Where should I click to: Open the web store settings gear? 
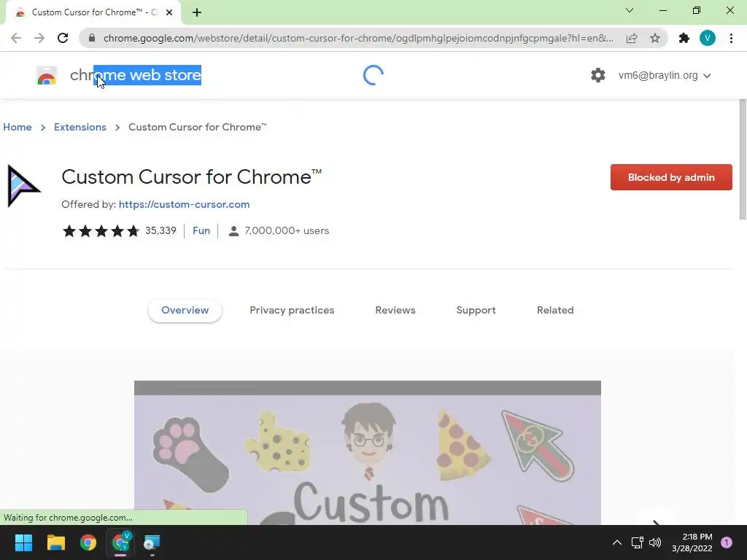[x=598, y=75]
